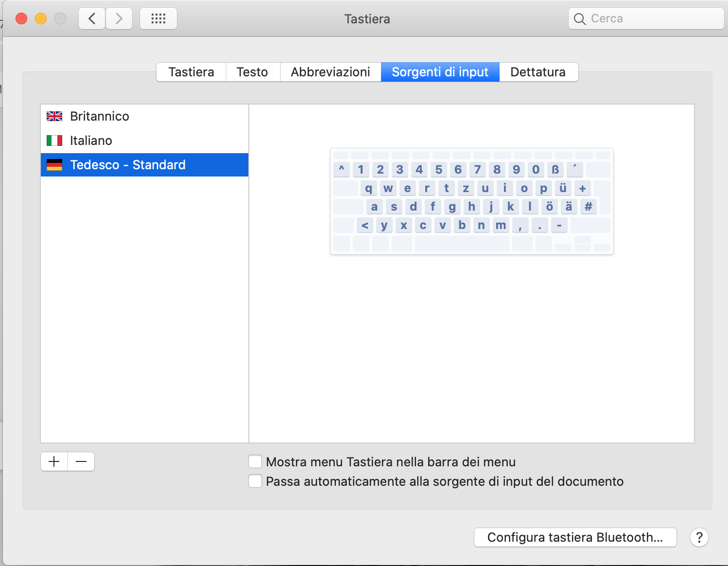
Task: Go to the Abbreviazioni tab
Action: [x=330, y=72]
